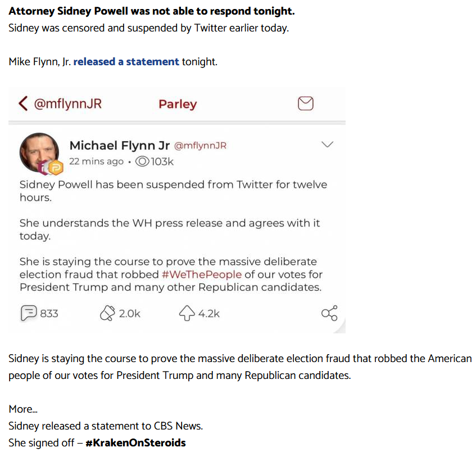Click the 'More...' text below the article
This screenshot has height=452, width=476.
(x=23, y=409)
